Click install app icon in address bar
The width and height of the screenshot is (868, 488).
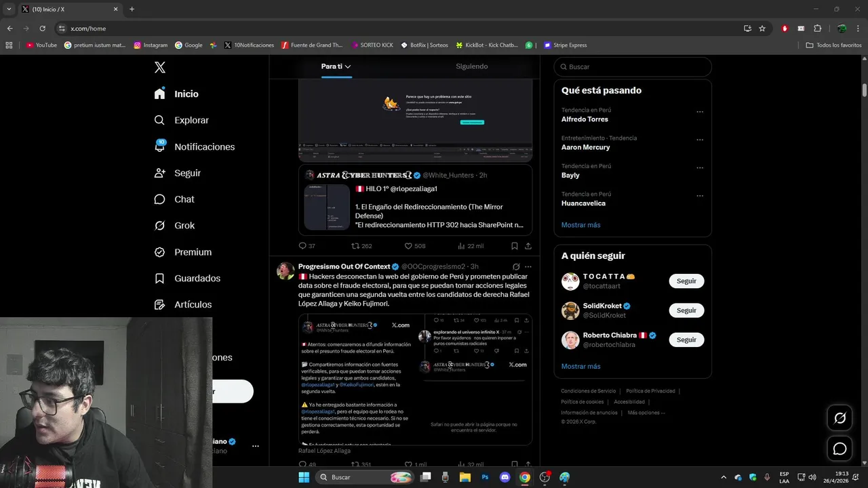[747, 28]
